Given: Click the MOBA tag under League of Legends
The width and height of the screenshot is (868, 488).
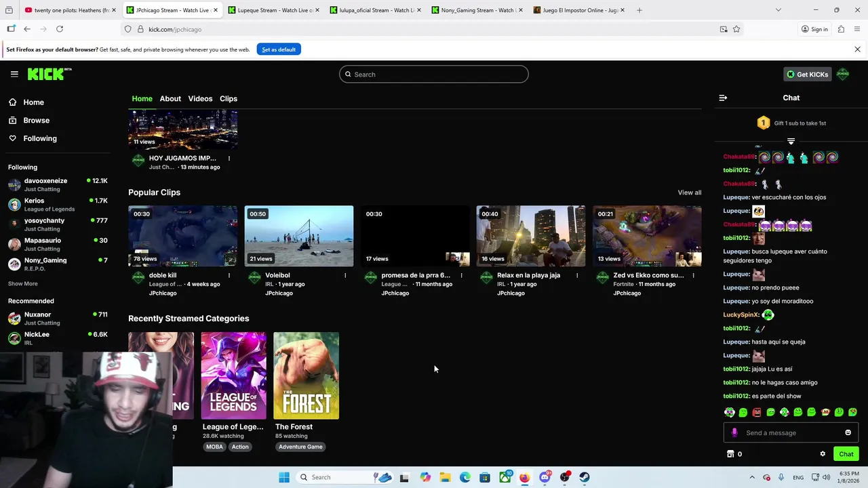Looking at the screenshot, I should (x=214, y=447).
